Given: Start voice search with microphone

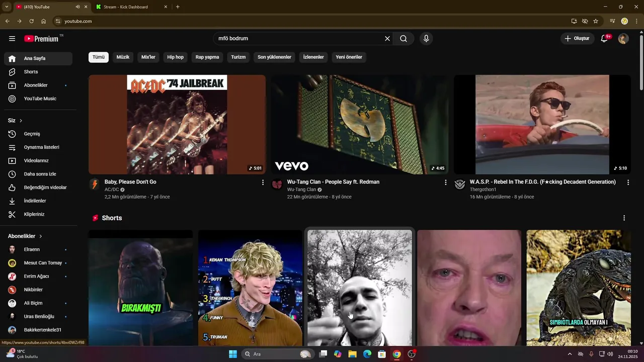Looking at the screenshot, I should 426,39.
